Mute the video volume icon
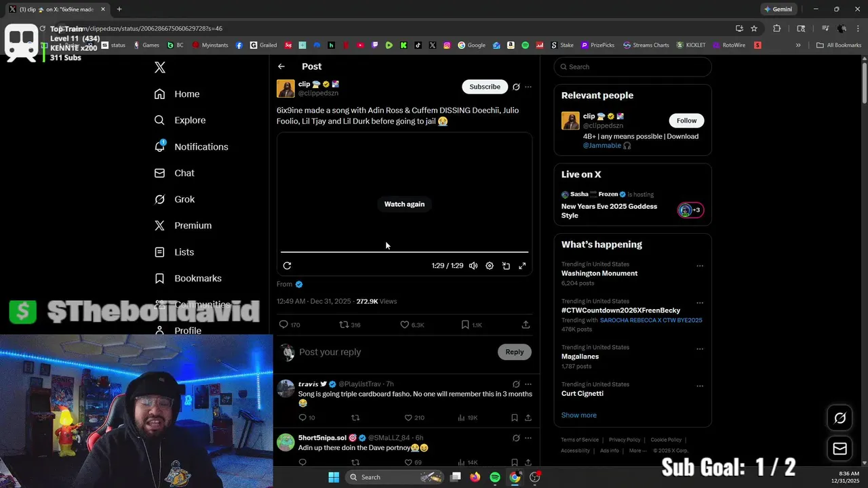The image size is (868, 488). point(473,266)
